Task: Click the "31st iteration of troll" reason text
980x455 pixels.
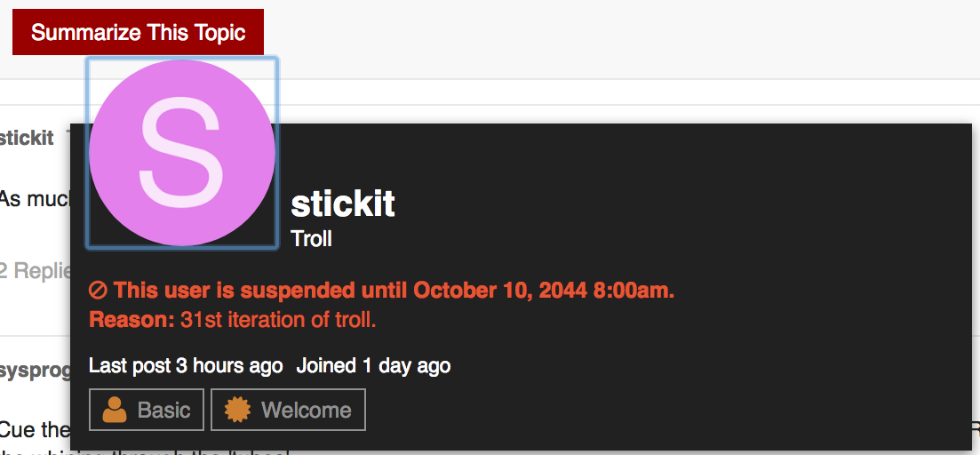Action: 278,320
